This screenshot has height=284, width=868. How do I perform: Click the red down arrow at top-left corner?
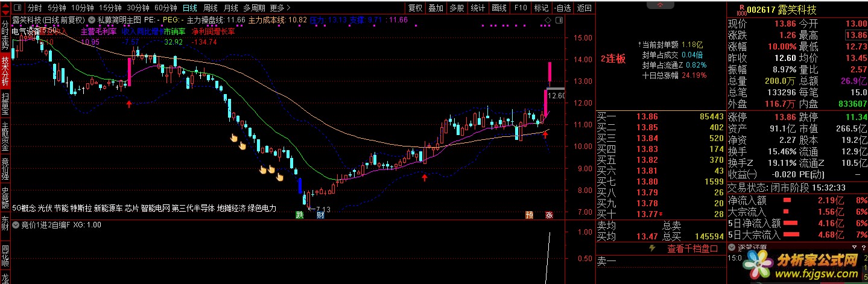click(x=5, y=13)
